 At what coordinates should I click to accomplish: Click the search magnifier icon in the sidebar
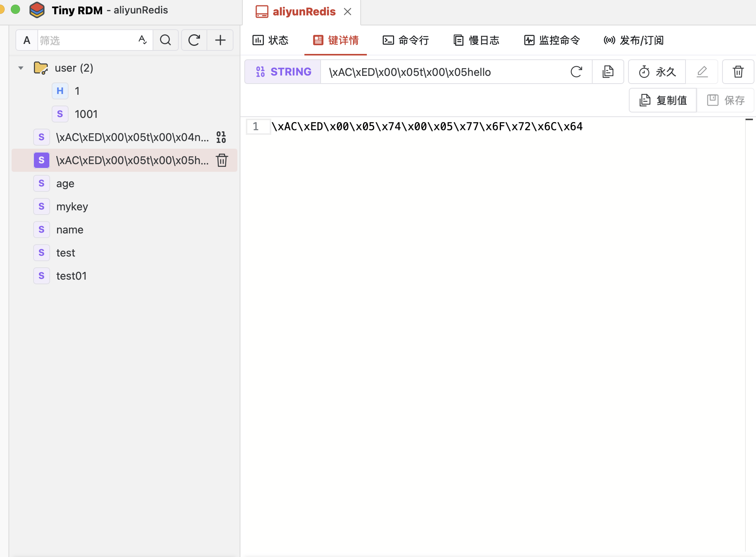point(165,40)
